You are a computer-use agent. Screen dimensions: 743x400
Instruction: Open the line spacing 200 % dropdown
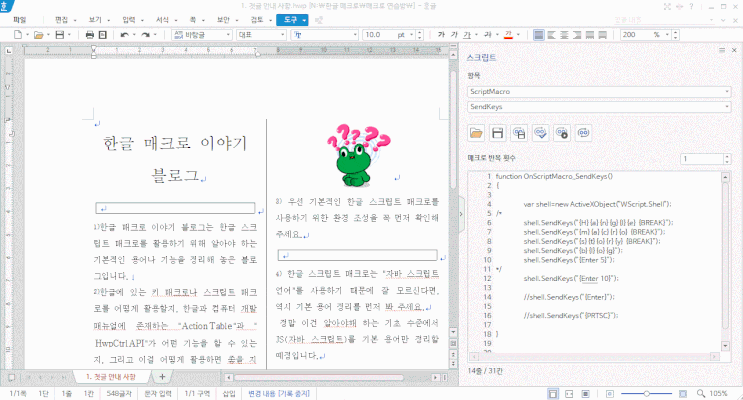[x=667, y=35]
